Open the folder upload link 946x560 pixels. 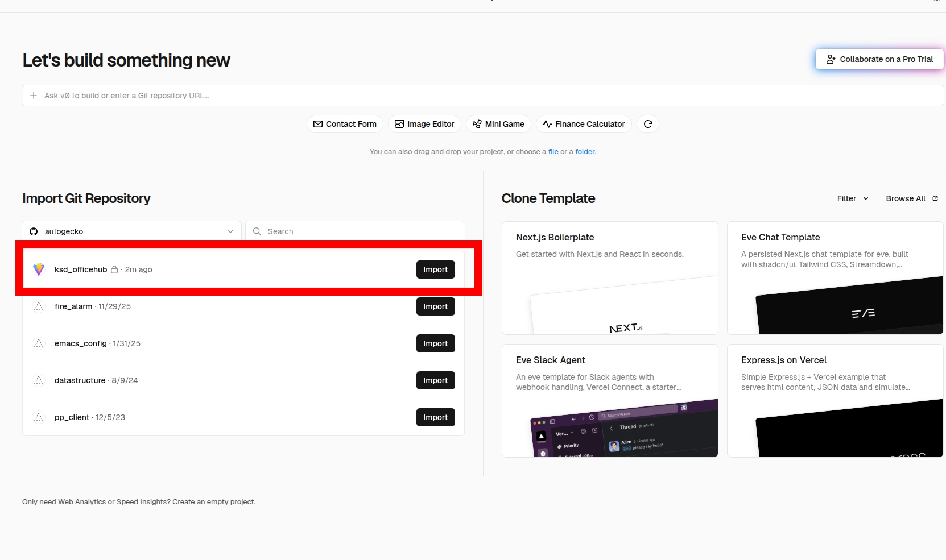point(585,152)
